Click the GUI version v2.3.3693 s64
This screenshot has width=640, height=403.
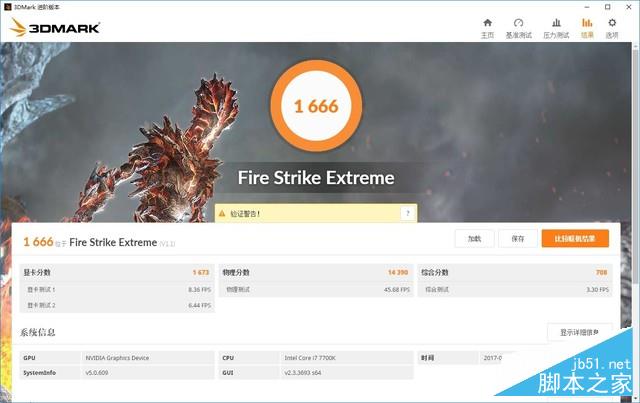coord(302,373)
